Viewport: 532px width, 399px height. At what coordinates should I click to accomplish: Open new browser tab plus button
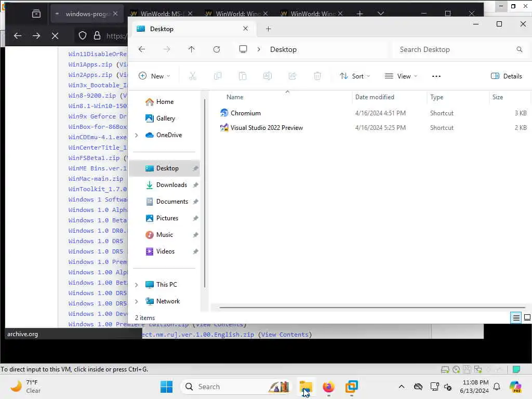360,14
